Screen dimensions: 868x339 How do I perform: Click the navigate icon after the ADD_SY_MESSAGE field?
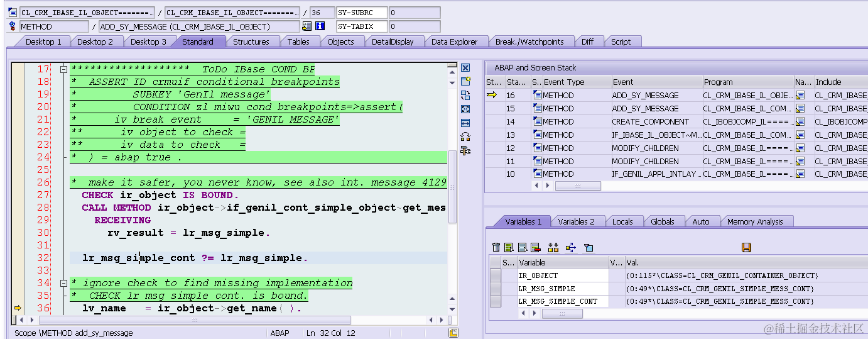pos(307,26)
